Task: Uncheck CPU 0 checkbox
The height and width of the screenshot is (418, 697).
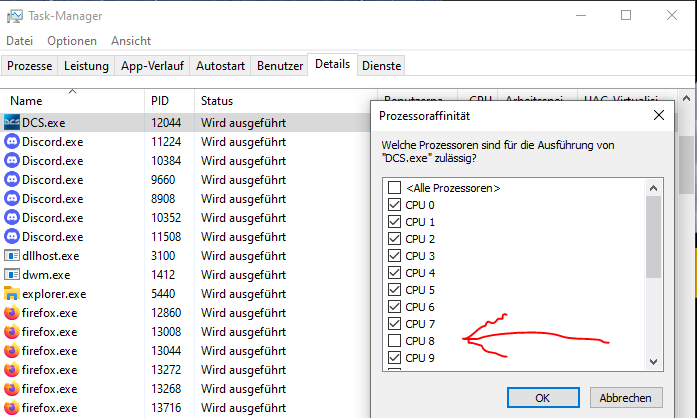Action: tap(394, 205)
